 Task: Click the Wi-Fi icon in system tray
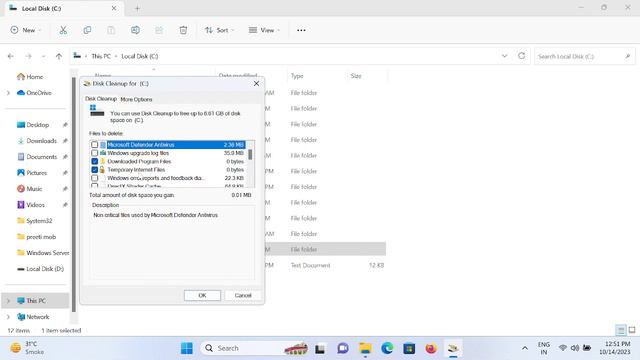click(x=563, y=348)
